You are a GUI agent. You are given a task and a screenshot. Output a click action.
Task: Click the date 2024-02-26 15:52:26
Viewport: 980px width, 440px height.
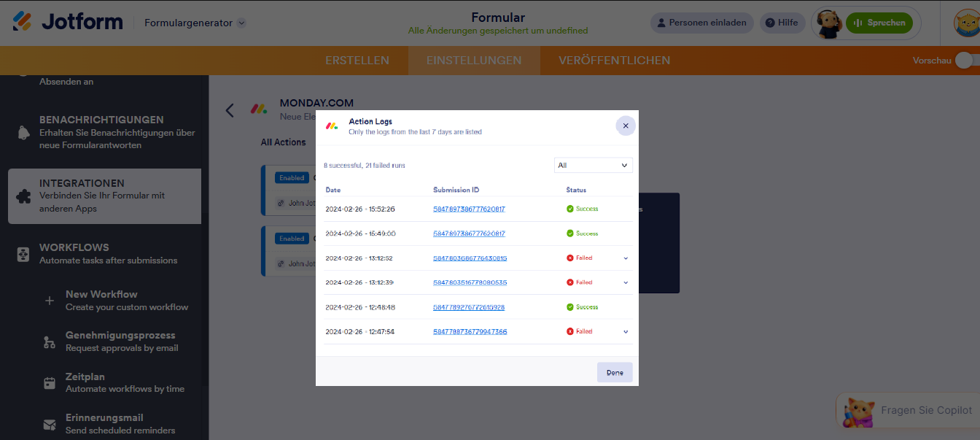(x=360, y=209)
